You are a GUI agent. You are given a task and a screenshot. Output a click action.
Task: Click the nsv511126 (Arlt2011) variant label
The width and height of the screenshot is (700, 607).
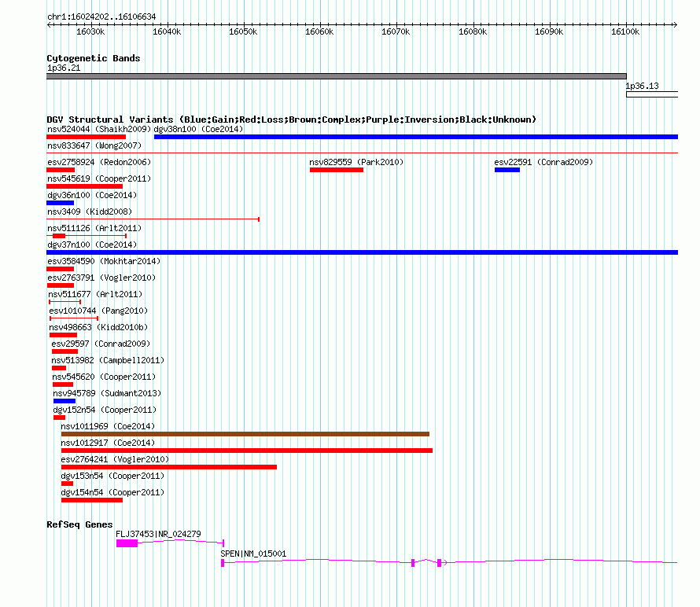point(94,228)
